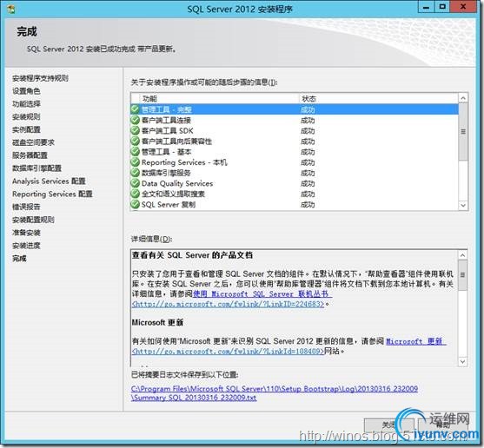484x448 pixels.
Task: Open the Summary log file path link
Action: (275, 393)
